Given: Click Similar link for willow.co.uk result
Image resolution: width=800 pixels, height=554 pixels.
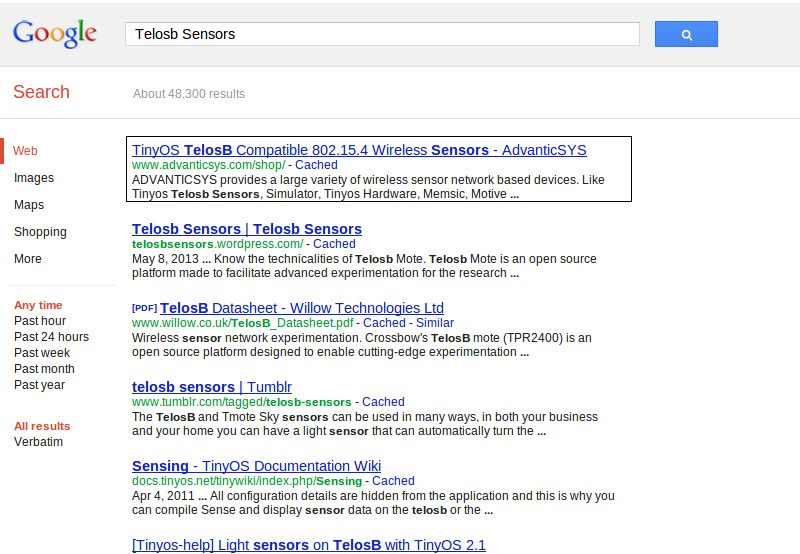Looking at the screenshot, I should pos(435,323).
